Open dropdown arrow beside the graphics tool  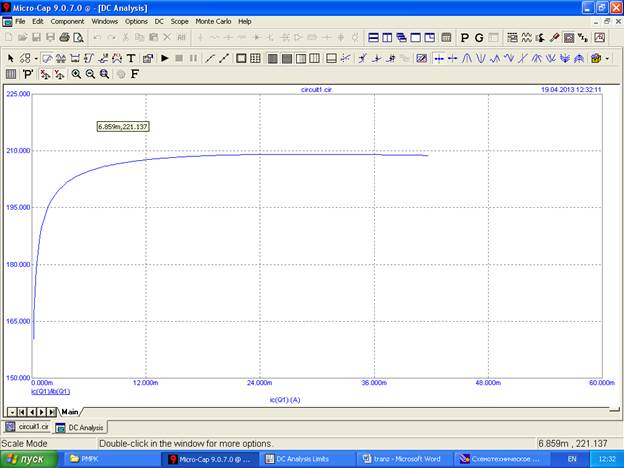pos(36,58)
